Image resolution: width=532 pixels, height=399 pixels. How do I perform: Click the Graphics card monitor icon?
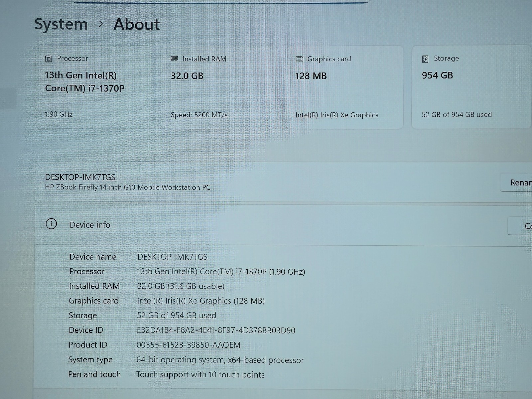(x=299, y=59)
